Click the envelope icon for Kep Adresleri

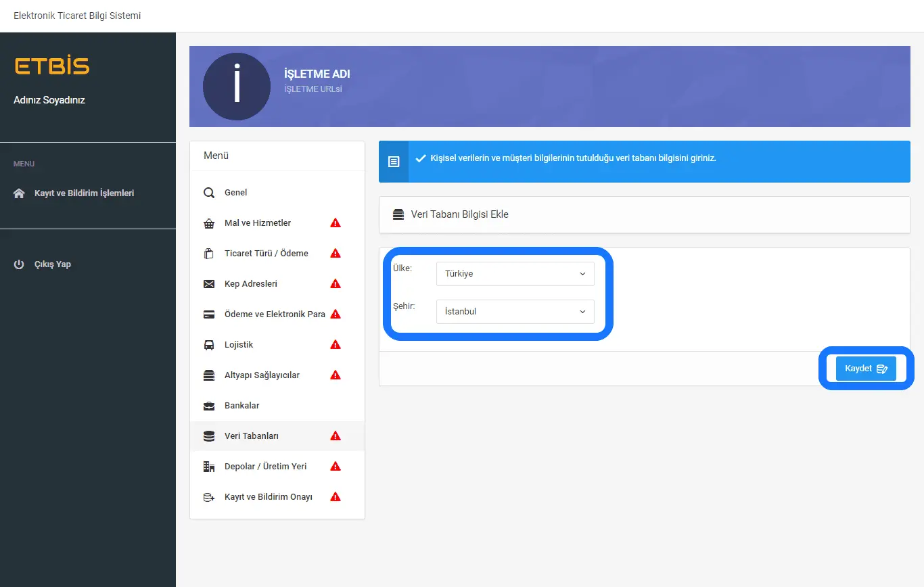click(209, 284)
